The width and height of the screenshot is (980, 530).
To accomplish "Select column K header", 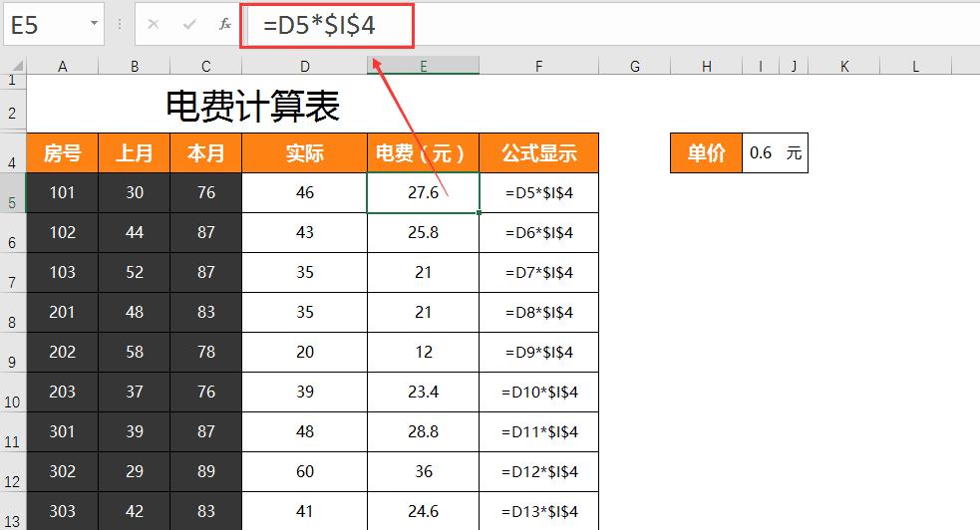I will [x=844, y=66].
